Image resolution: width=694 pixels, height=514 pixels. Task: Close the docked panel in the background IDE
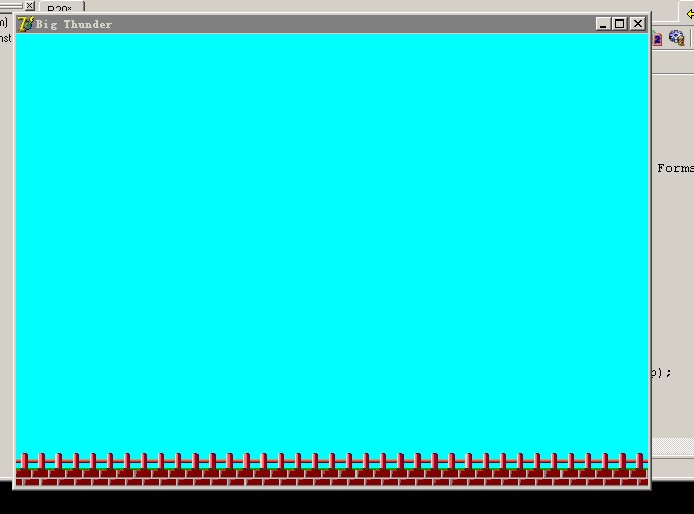tap(30, 6)
